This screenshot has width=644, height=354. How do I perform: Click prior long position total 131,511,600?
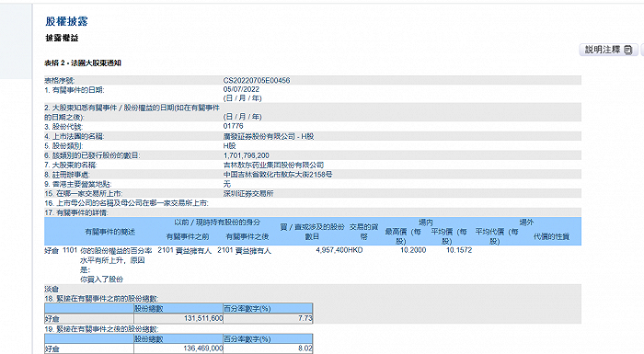203,318
